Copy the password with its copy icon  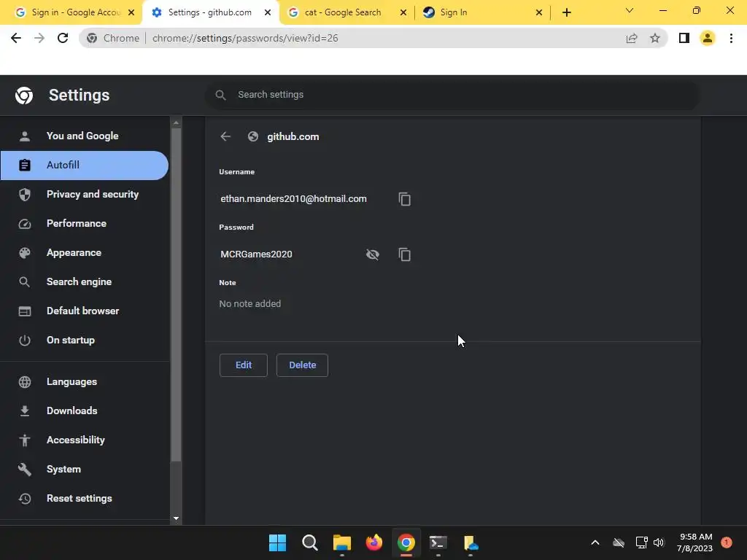[x=404, y=254]
